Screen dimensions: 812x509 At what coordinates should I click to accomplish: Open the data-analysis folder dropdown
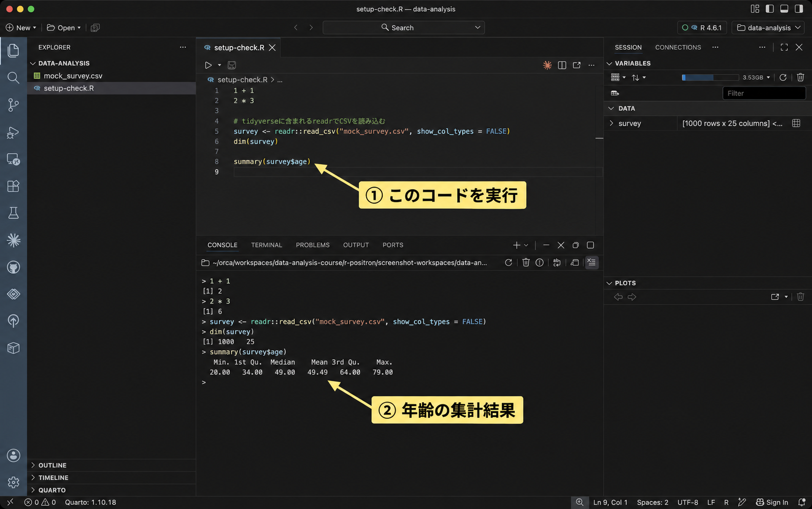(768, 28)
